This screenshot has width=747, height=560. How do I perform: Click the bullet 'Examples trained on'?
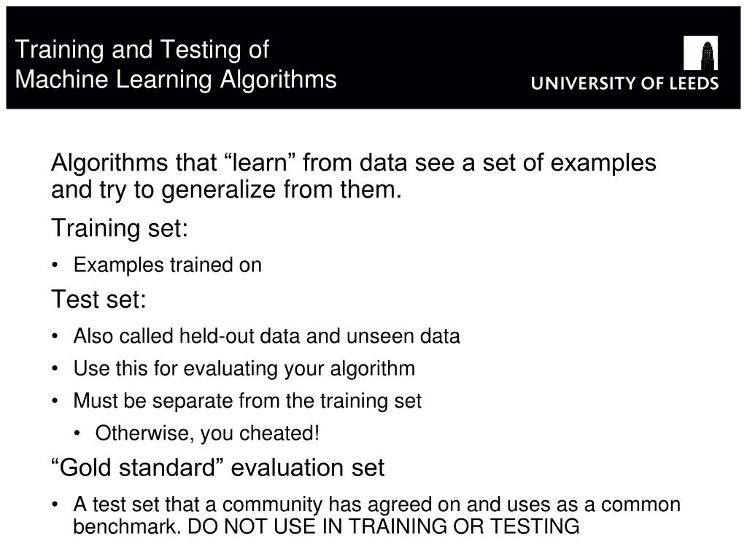click(168, 265)
